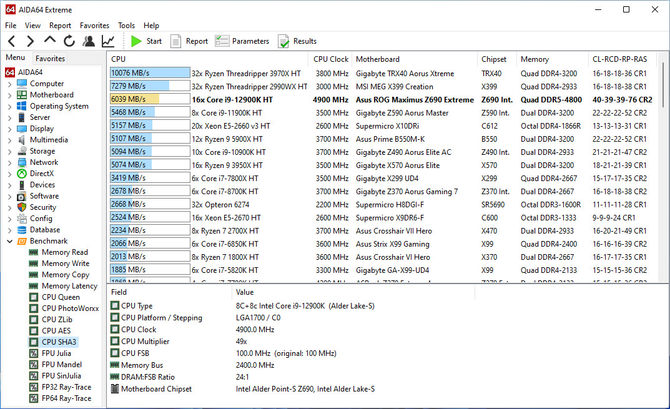
Task: Open the Favorites menu
Action: 94,26
